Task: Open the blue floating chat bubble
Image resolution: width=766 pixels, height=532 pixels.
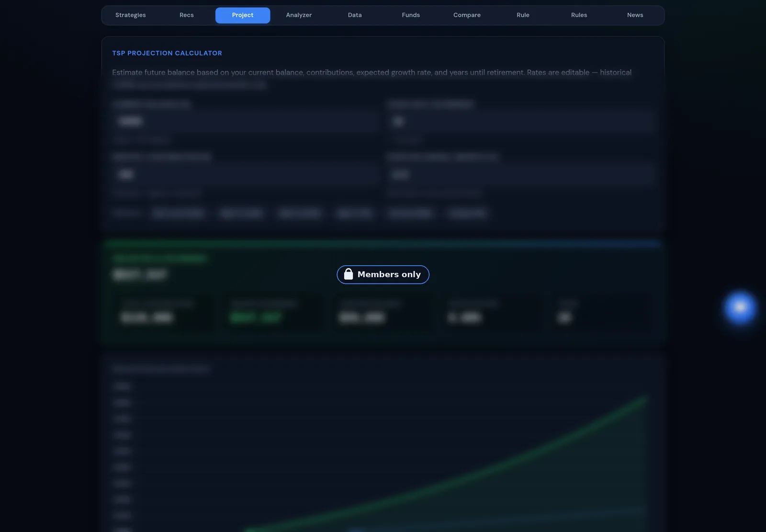Action: (x=740, y=307)
